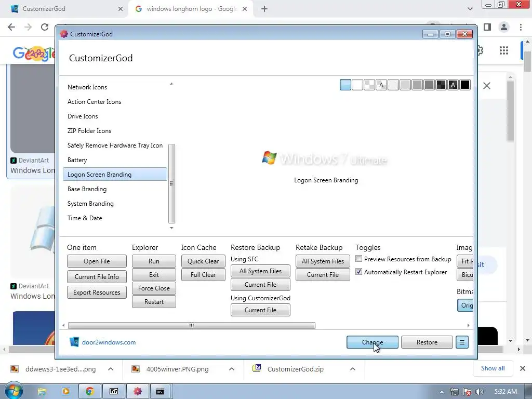The width and height of the screenshot is (532, 399).
Task: Uncheck Automatically Restart Explorer
Action: click(358, 272)
